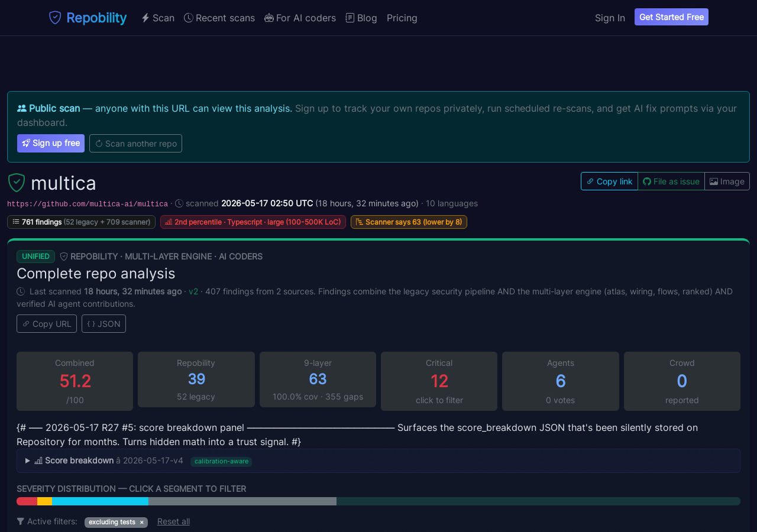757x532 pixels.
Task: Click the shield icon before REPOBILITY label
Action: tap(64, 257)
